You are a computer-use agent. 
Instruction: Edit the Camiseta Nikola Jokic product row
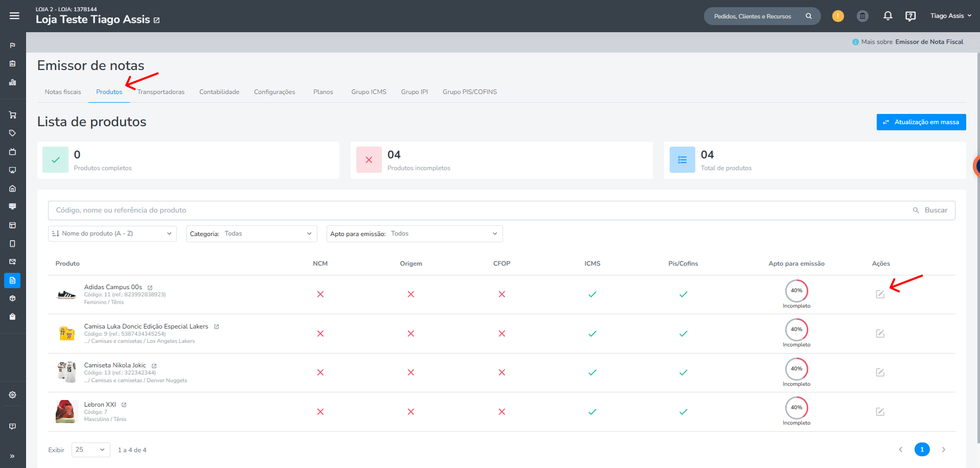coord(880,372)
